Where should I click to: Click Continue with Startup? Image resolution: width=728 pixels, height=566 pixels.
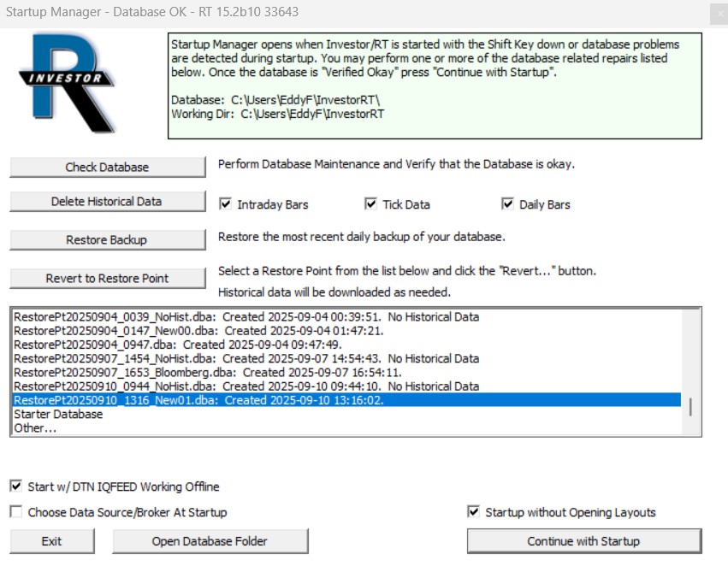(x=583, y=541)
